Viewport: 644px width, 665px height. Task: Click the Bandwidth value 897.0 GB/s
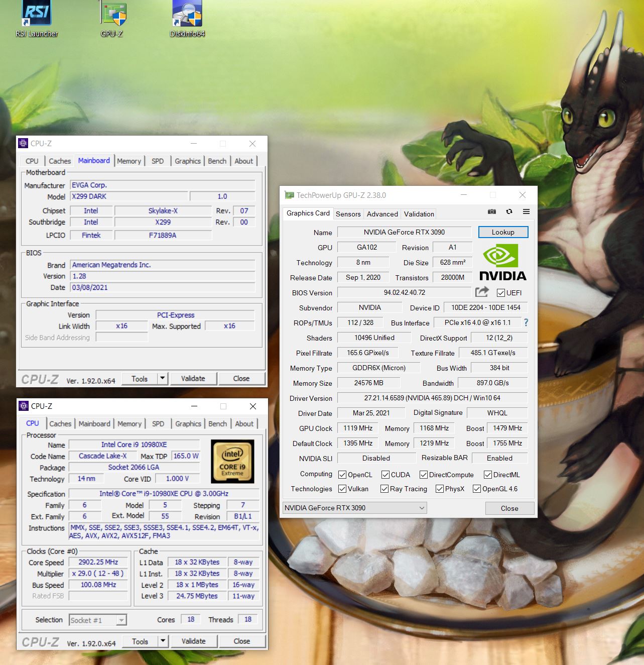tap(492, 383)
